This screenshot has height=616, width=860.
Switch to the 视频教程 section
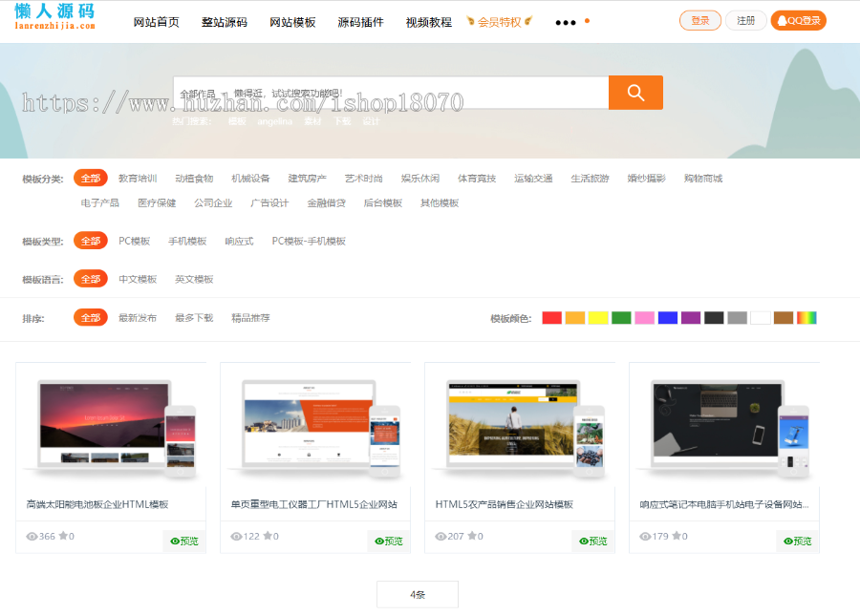428,20
